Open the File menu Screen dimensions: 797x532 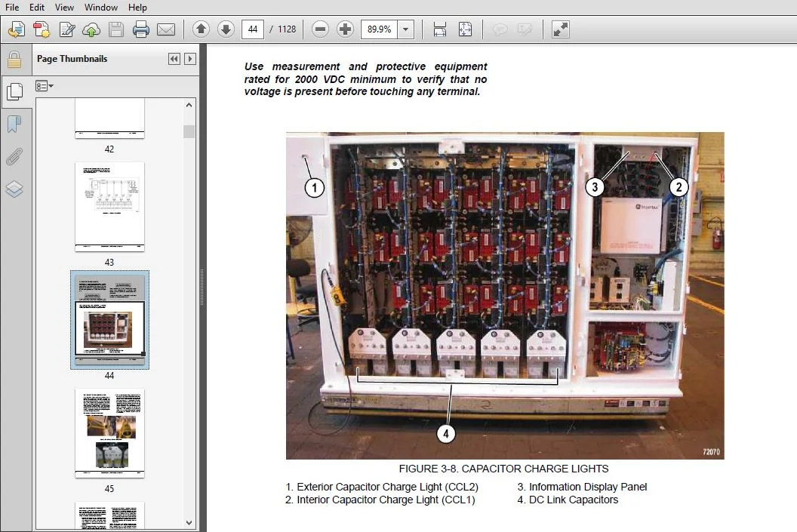pos(12,7)
